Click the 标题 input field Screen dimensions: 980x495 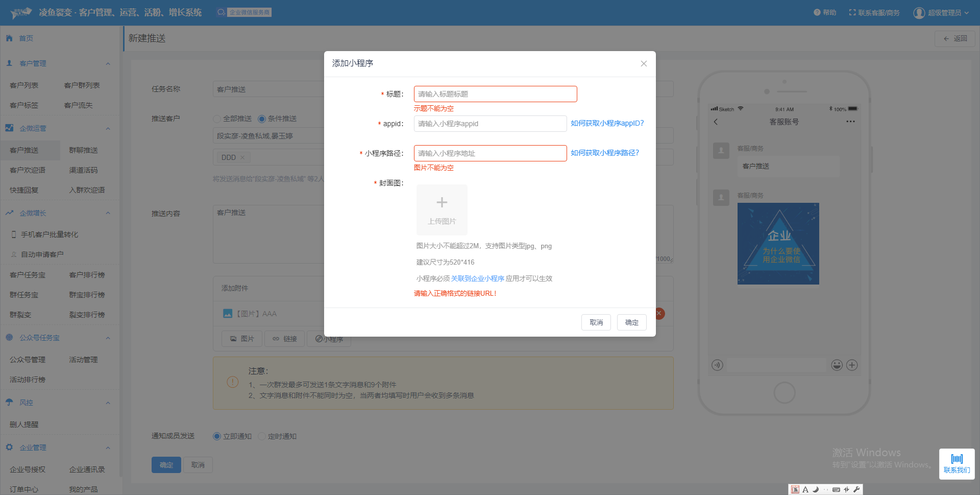495,94
